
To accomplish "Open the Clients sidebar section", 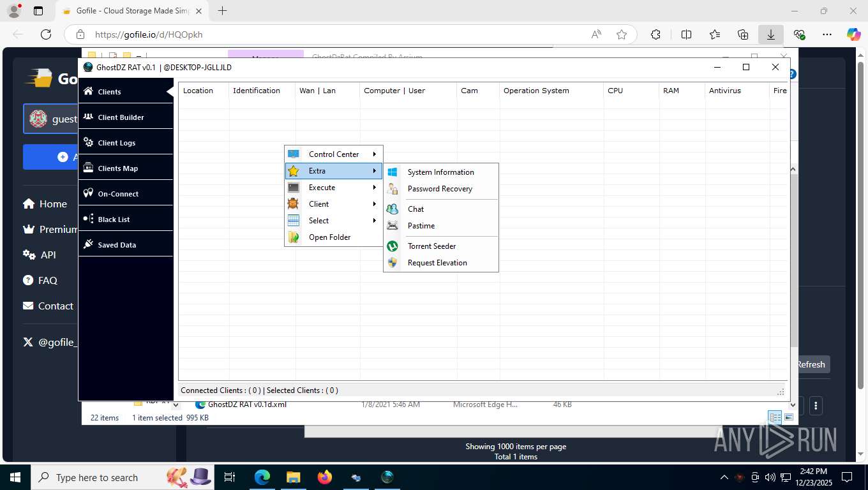I will click(126, 91).
